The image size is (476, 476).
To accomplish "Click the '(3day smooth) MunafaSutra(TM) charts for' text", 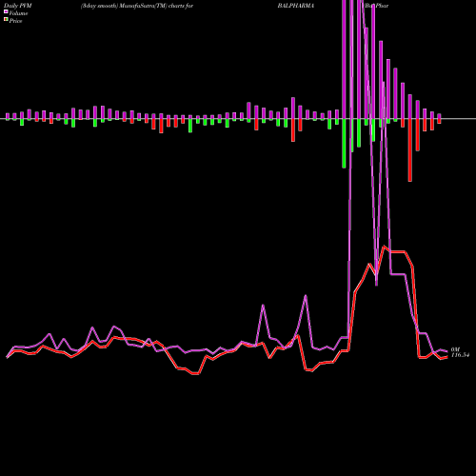I will [x=137, y=6].
